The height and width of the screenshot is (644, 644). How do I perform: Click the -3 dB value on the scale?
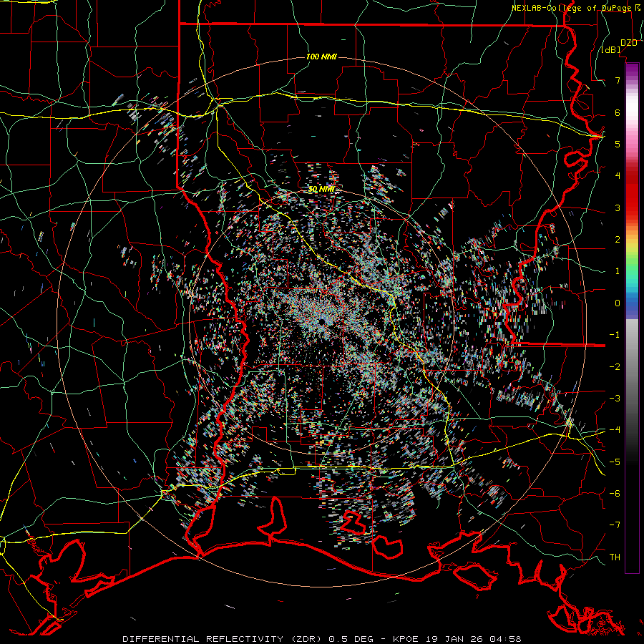click(615, 399)
